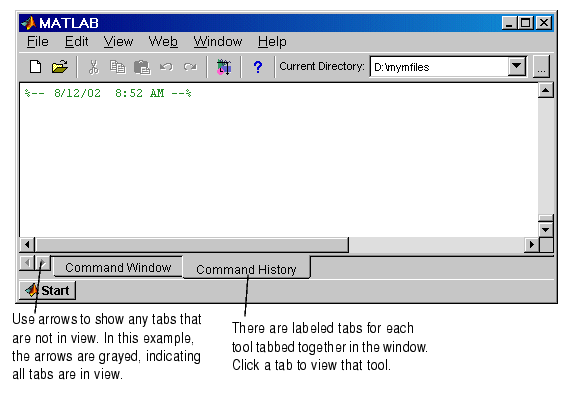Click the Undo arrow icon

[x=166, y=67]
